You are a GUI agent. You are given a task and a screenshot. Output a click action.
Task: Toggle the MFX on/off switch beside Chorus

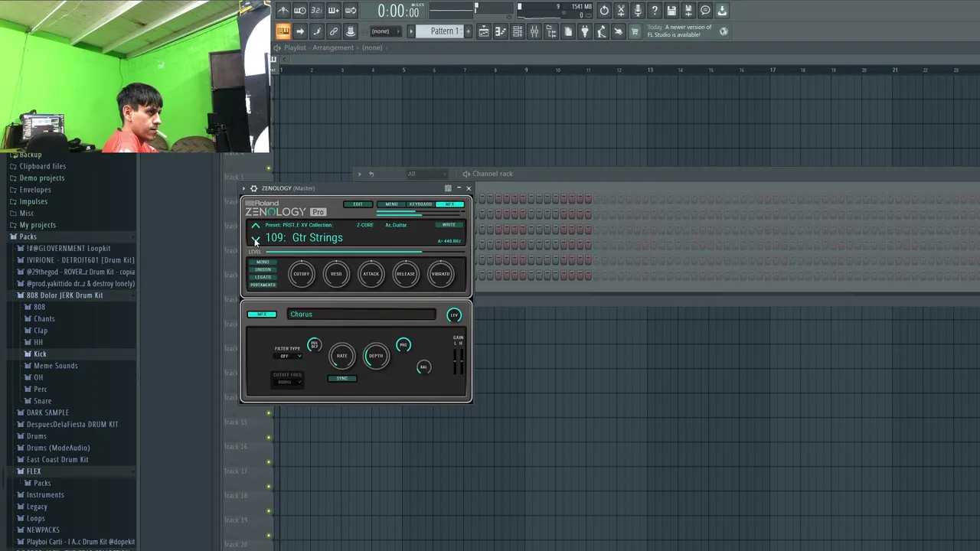point(261,315)
